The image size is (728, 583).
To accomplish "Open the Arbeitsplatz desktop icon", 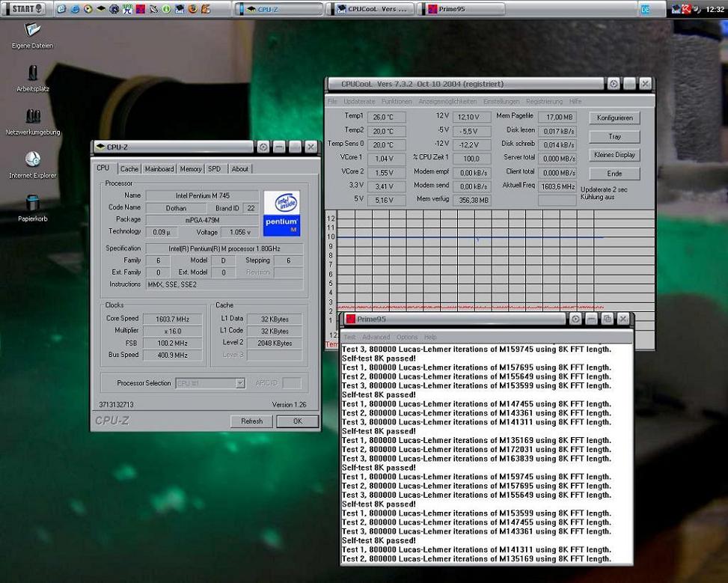I will (32, 73).
